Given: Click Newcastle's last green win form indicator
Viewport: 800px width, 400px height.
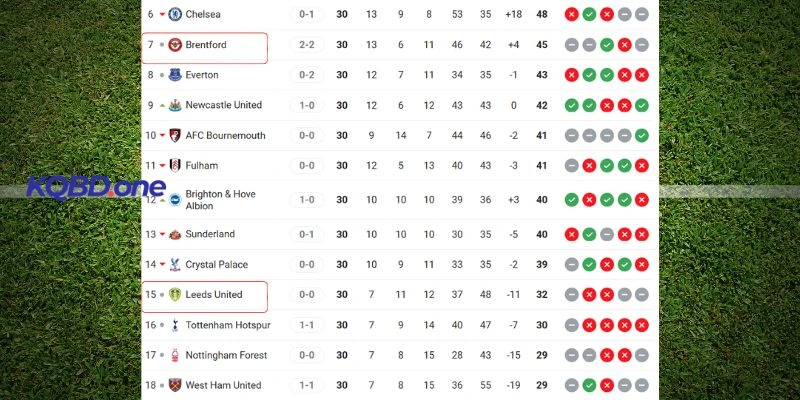Looking at the screenshot, I should pyautogui.click(x=641, y=105).
